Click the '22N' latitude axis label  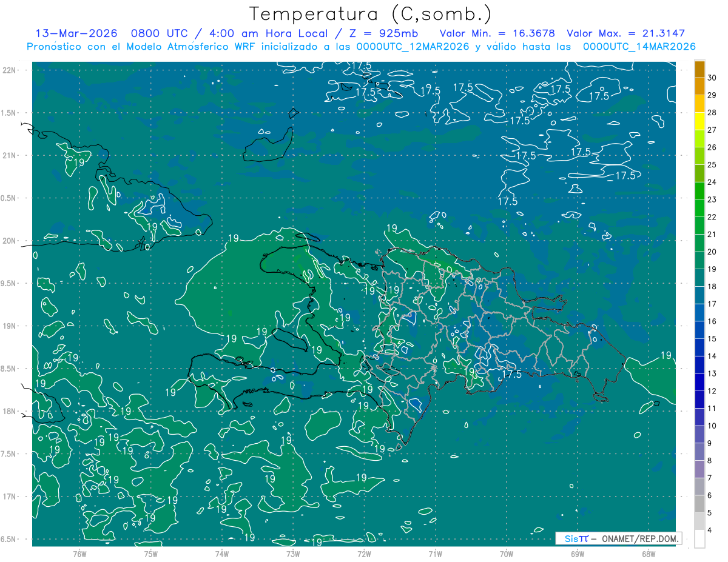point(9,70)
